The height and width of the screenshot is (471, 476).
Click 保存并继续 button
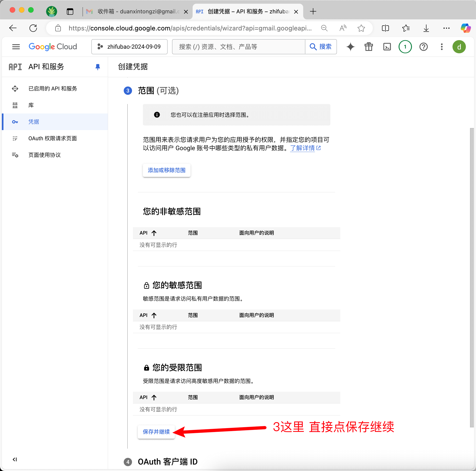coord(156,432)
